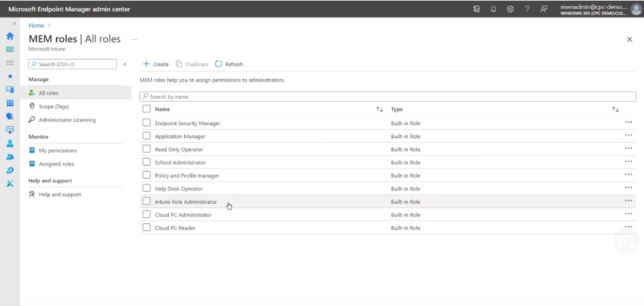The width and height of the screenshot is (644, 306).
Task: Open the feedback icon in header
Action: coord(543,9)
